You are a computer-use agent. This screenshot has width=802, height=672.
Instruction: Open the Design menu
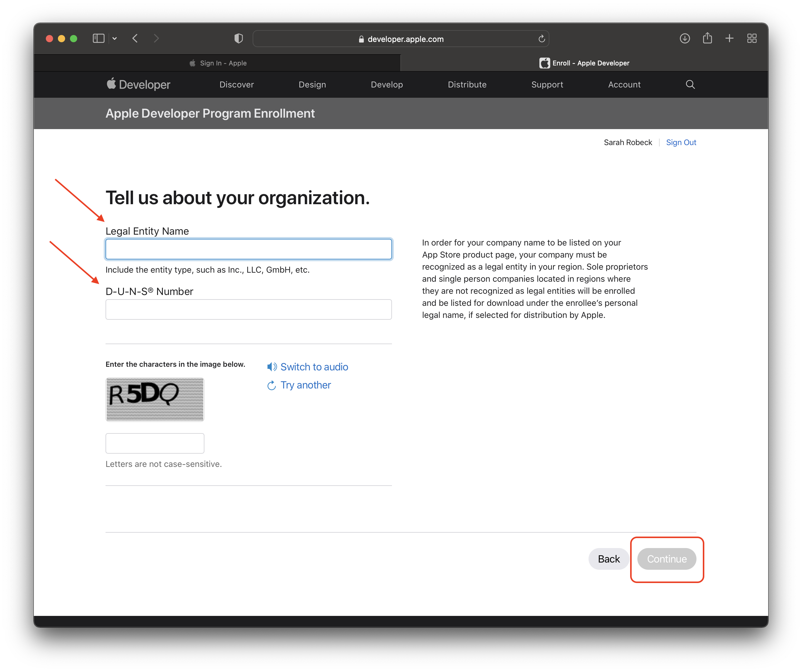312,85
